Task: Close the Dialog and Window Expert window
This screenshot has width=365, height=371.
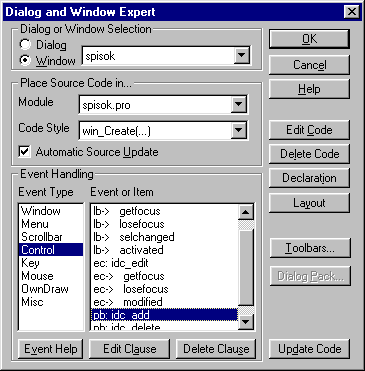Action: click(x=352, y=12)
